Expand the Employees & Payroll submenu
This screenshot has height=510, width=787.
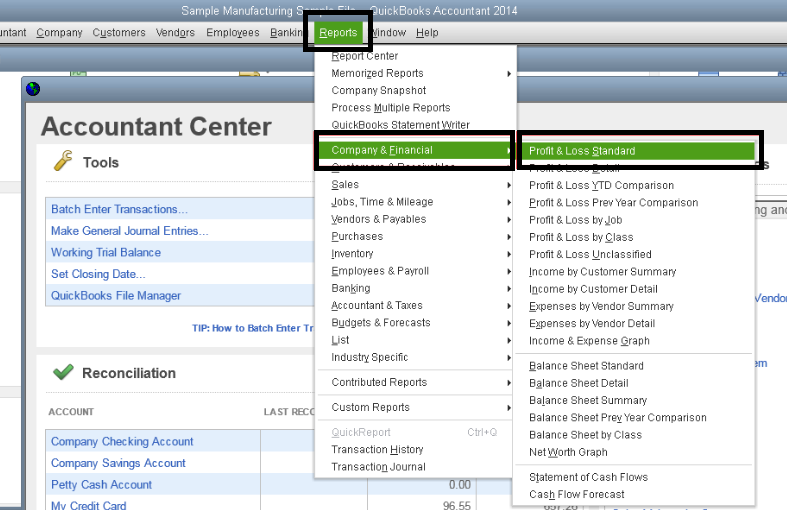(415, 271)
